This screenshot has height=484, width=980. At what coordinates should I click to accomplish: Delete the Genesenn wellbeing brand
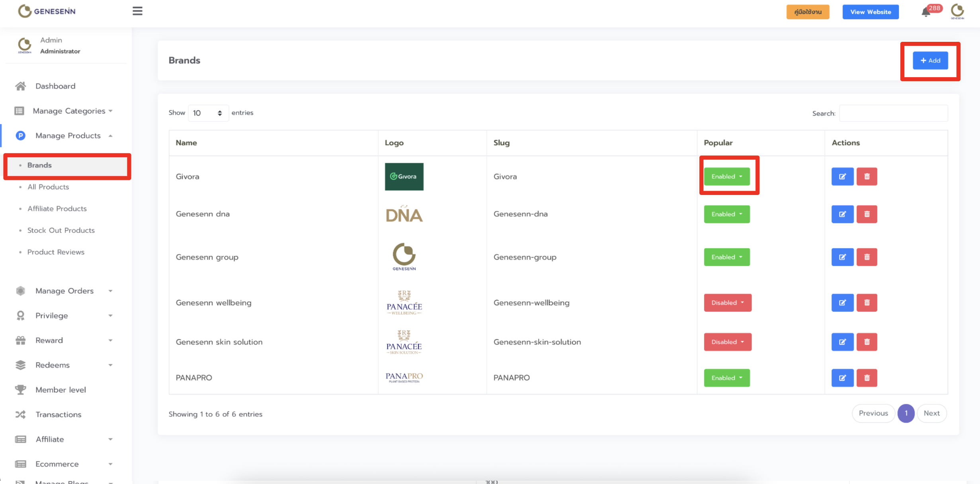[867, 302]
